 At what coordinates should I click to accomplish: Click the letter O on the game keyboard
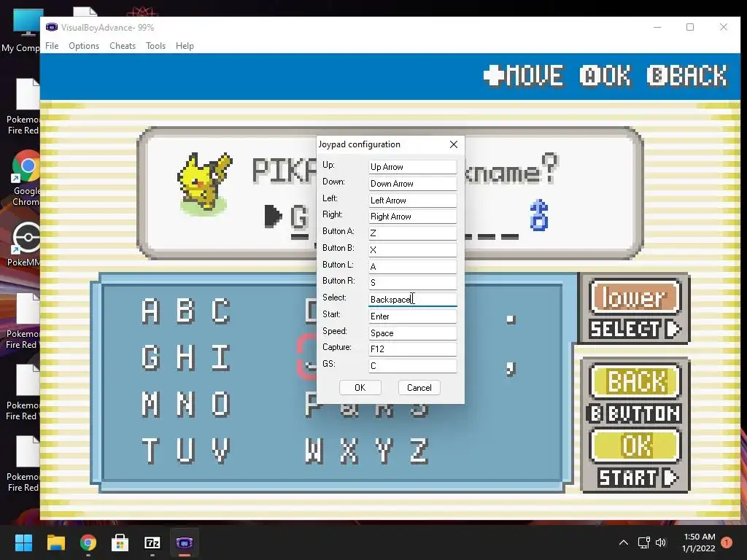220,404
